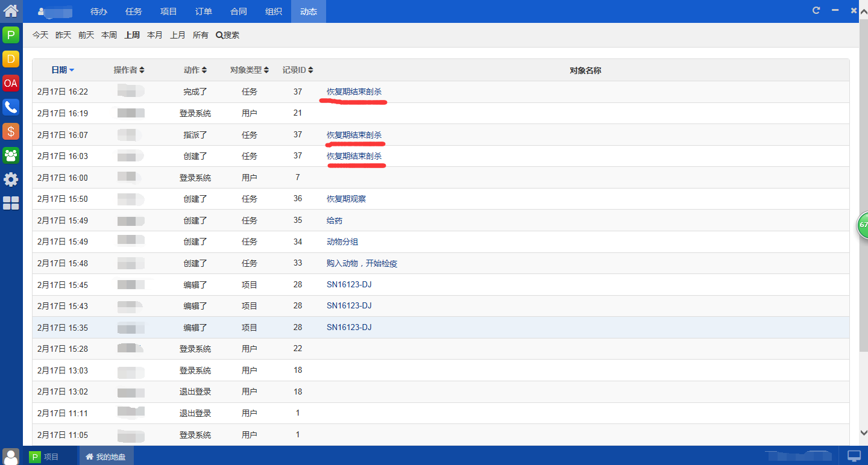Open the green team members icon

[11, 155]
